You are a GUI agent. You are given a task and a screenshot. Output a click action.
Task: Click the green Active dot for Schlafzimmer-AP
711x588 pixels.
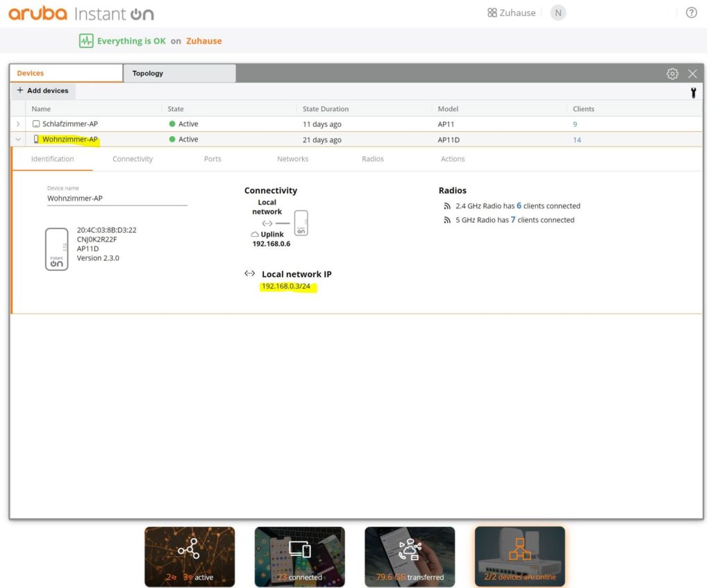point(172,124)
